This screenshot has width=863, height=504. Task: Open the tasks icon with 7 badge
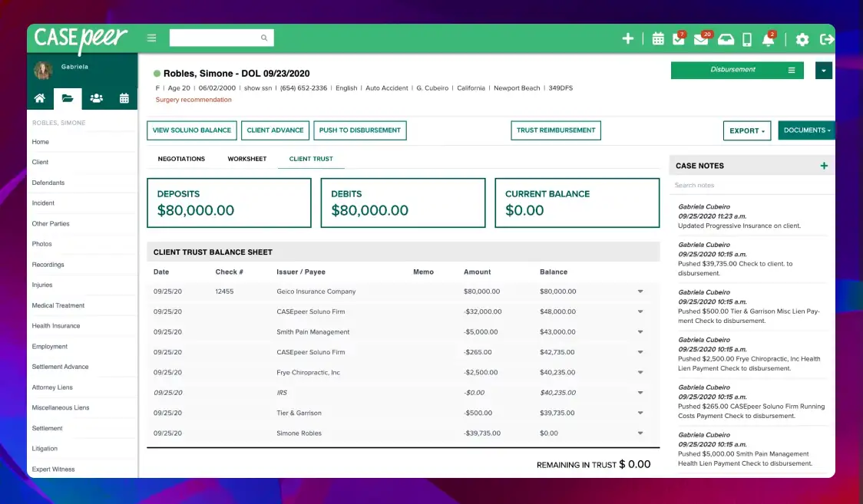(x=679, y=38)
